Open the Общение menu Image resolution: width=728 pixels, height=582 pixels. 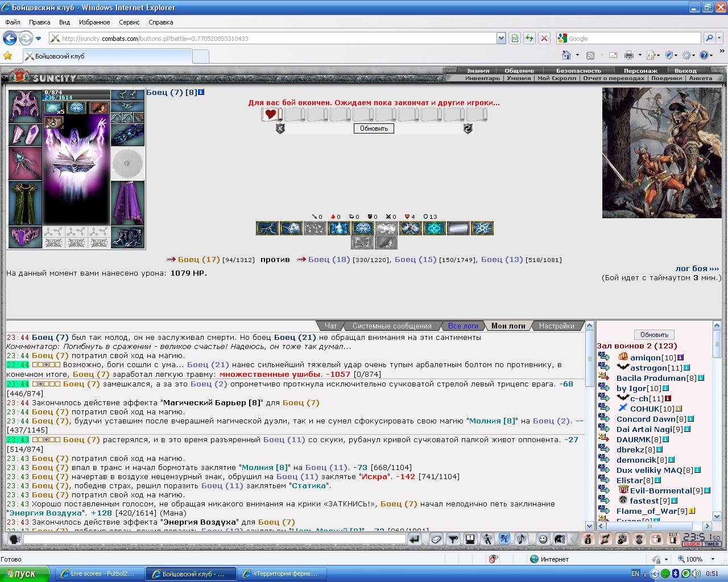(519, 70)
